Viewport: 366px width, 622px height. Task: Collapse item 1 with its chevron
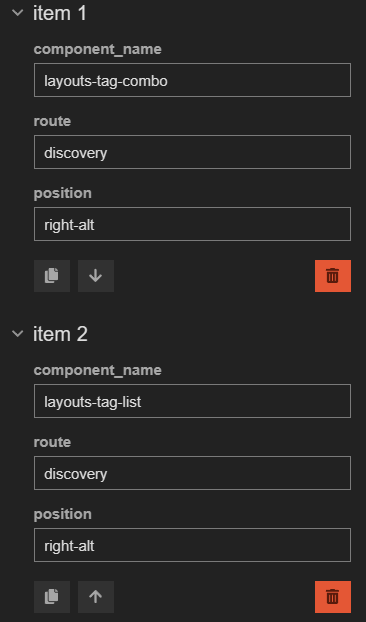(x=18, y=13)
